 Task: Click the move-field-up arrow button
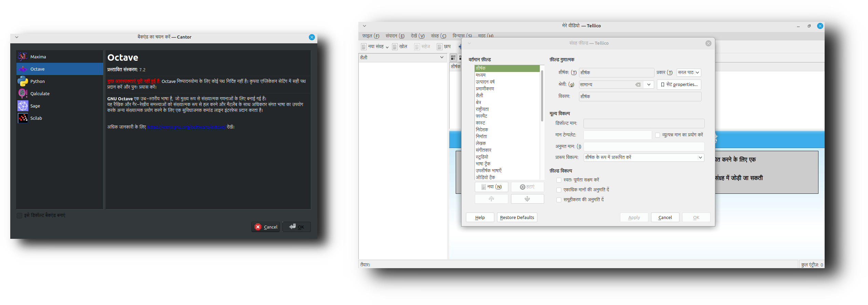pos(491,199)
